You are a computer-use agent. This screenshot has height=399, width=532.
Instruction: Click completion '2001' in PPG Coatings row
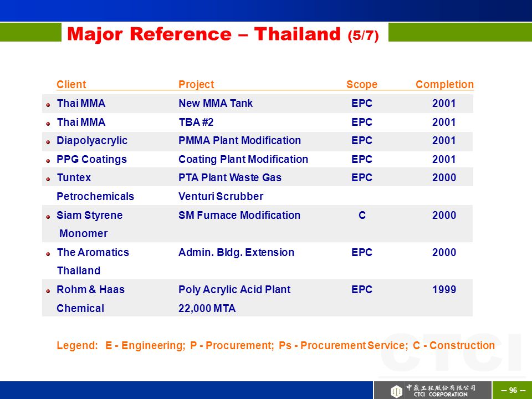444,159
